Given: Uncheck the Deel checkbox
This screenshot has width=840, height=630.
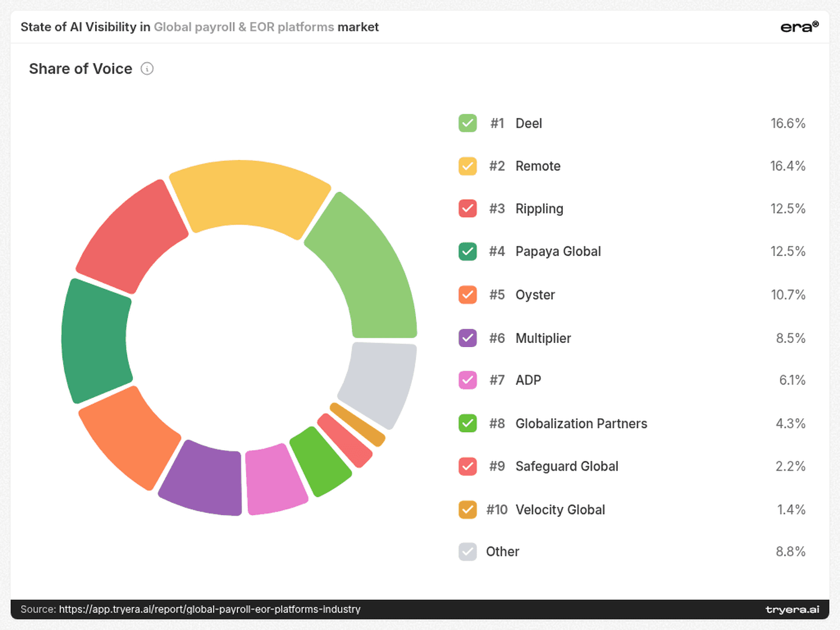Looking at the screenshot, I should coord(467,123).
